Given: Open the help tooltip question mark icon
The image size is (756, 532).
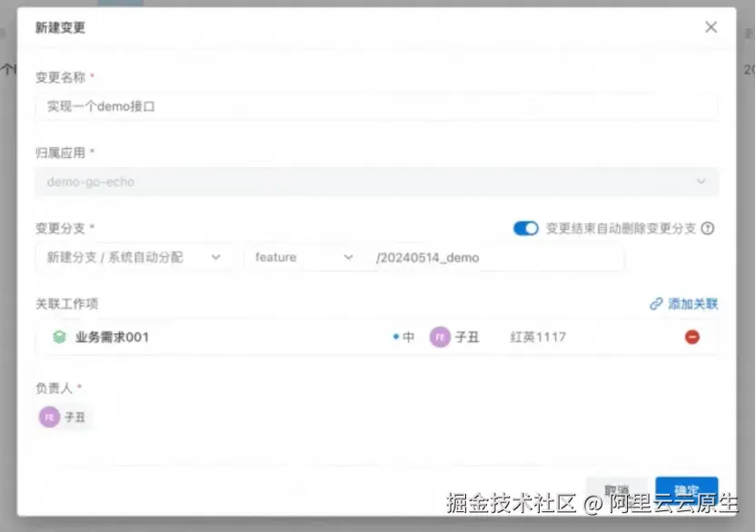Looking at the screenshot, I should pyautogui.click(x=709, y=229).
